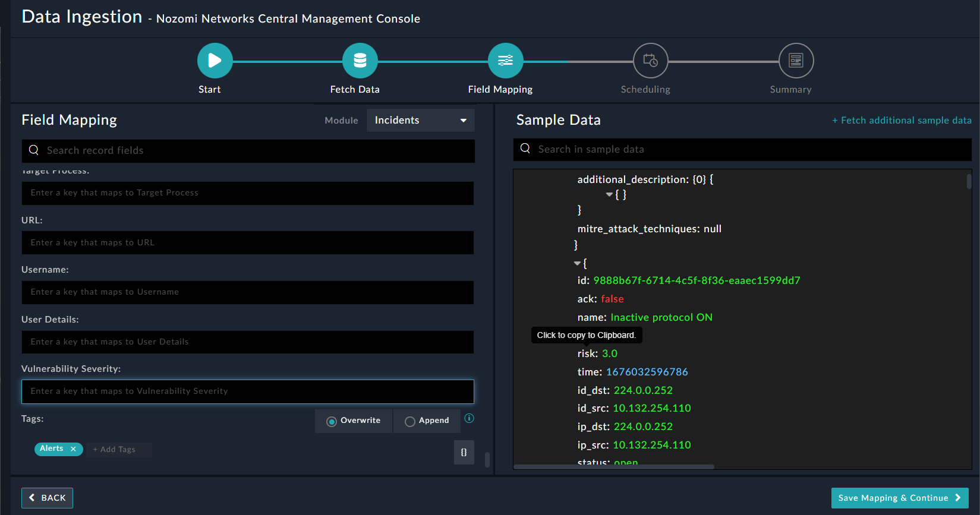Click Fetch additional sample data link
Viewport: 980px width, 515px height.
(x=902, y=120)
